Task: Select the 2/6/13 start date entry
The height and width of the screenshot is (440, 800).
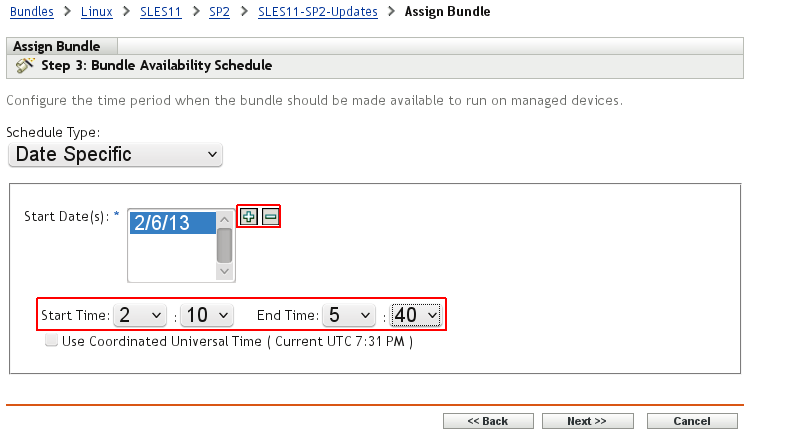Action: point(172,223)
